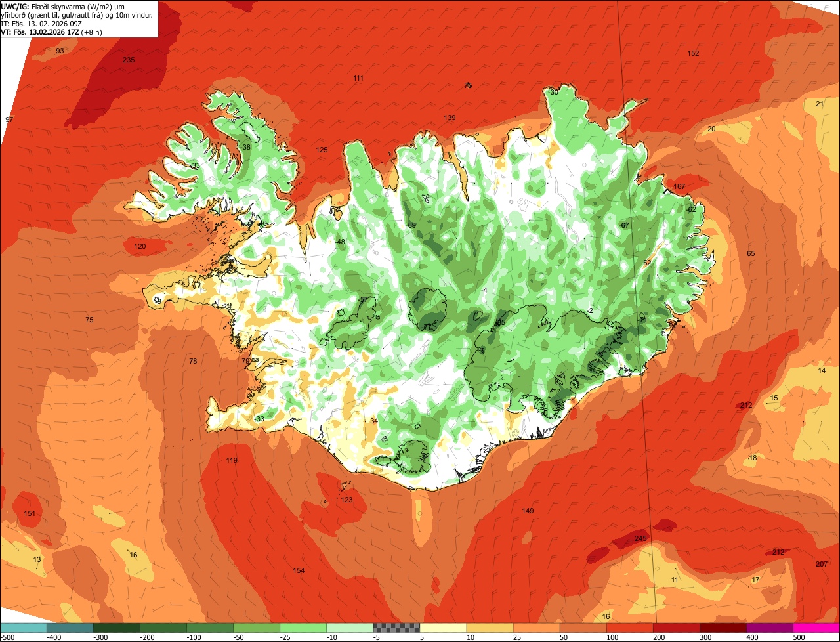
Task: Click the valid time line 'VT: Fös. 13.02.2026 17Z (+8 h)'
Action: (51, 32)
